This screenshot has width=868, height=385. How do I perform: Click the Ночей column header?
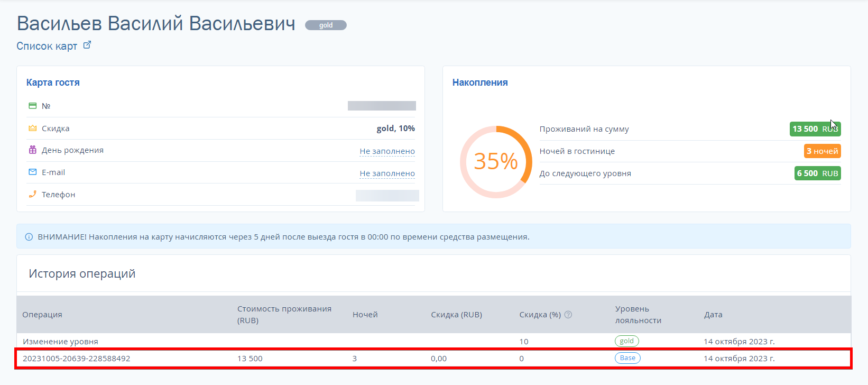tap(365, 315)
